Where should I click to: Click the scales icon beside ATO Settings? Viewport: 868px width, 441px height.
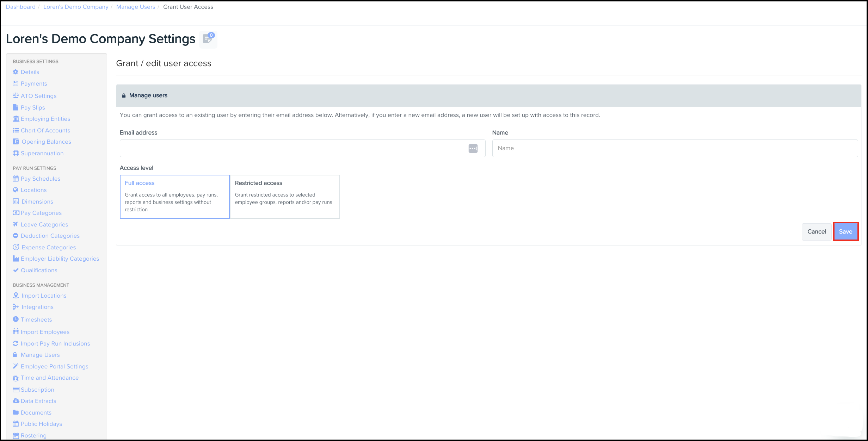click(x=16, y=95)
